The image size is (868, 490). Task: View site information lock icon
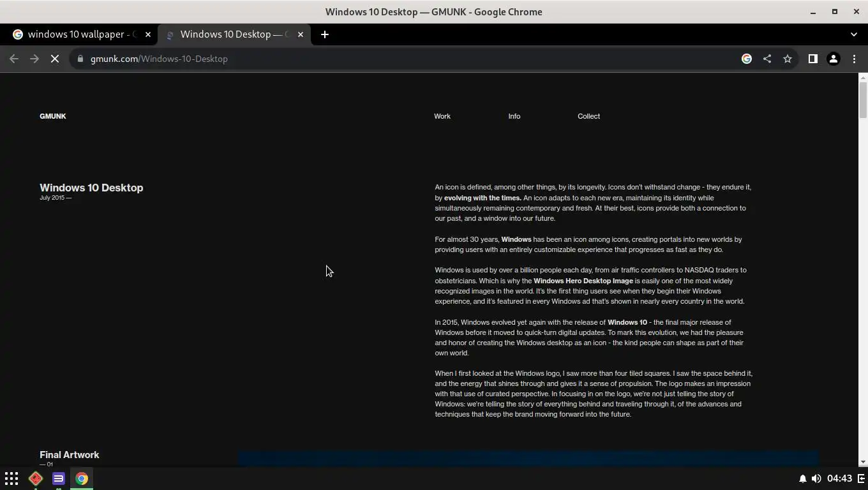click(x=80, y=59)
